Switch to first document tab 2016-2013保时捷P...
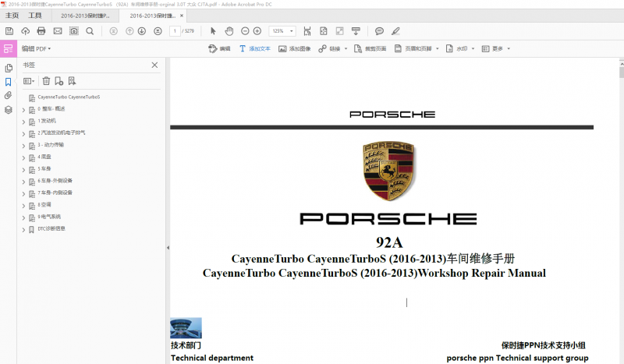 pos(85,16)
